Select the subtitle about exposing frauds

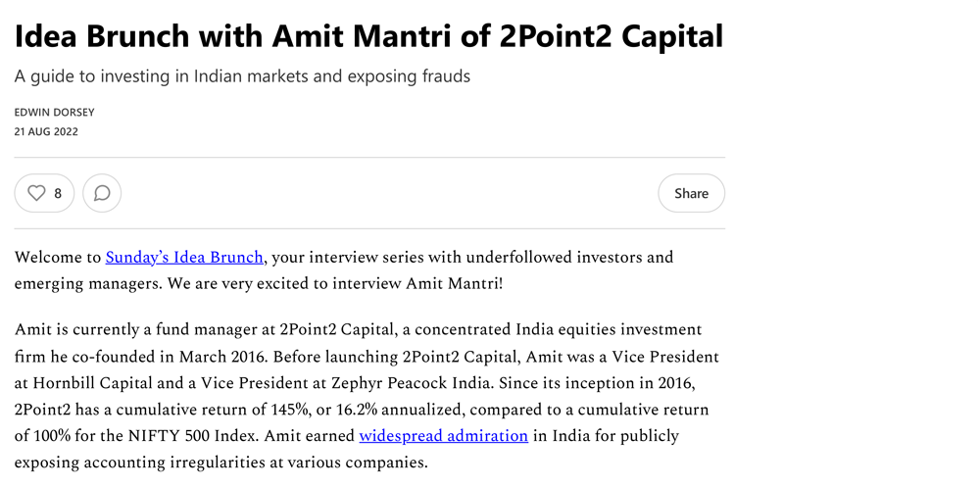coord(242,76)
